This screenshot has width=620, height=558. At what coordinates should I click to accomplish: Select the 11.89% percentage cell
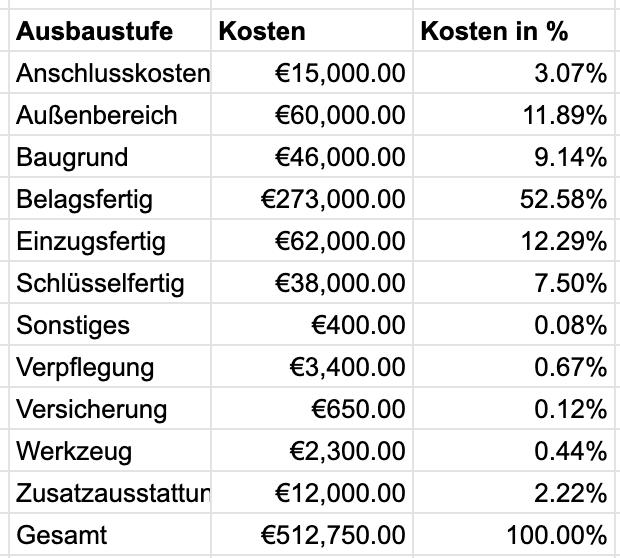[x=563, y=115]
